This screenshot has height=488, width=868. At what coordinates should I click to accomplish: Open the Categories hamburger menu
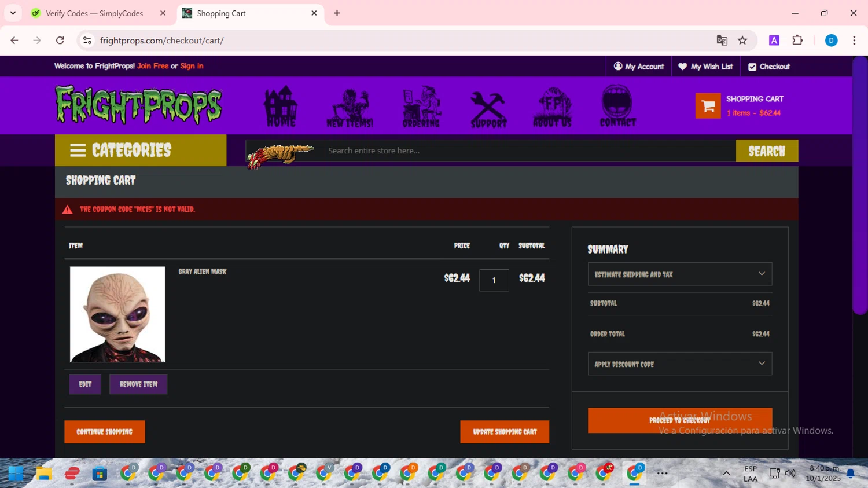(141, 151)
